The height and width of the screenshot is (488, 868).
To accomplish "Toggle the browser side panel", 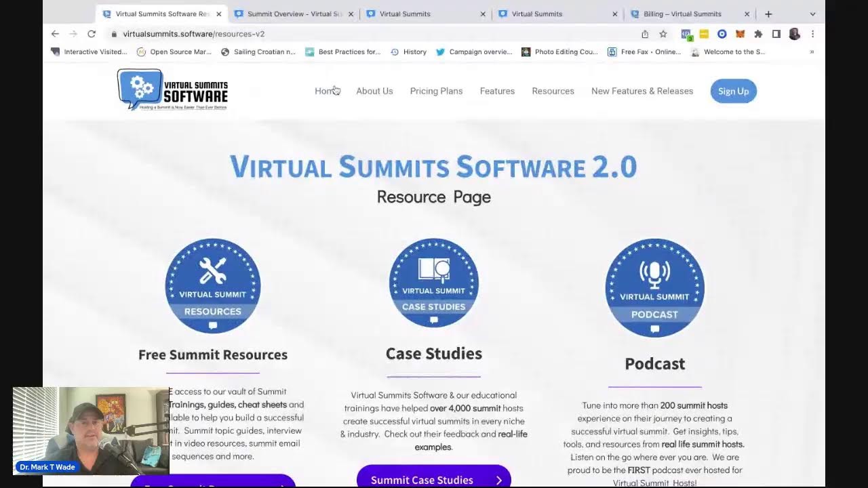I will pyautogui.click(x=776, y=34).
